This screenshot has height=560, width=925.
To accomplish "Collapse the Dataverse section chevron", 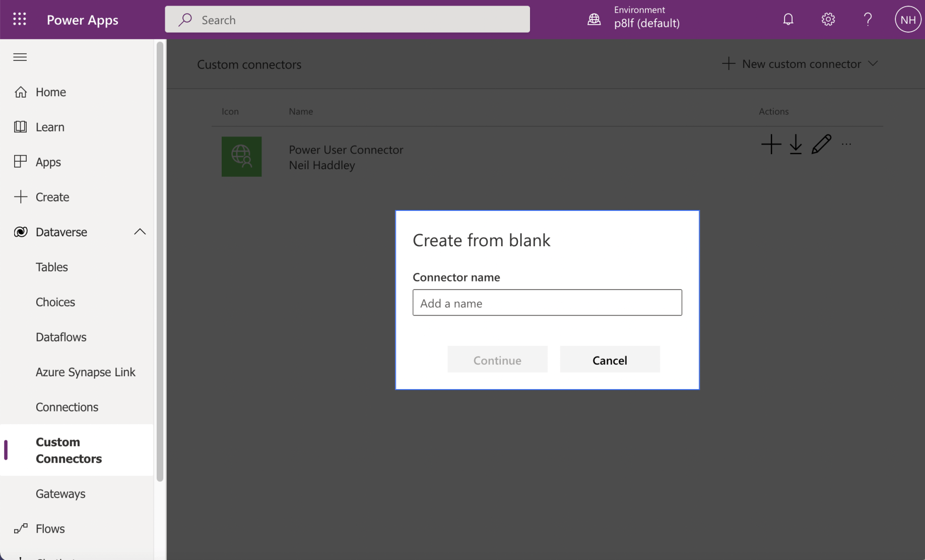I will tap(140, 232).
